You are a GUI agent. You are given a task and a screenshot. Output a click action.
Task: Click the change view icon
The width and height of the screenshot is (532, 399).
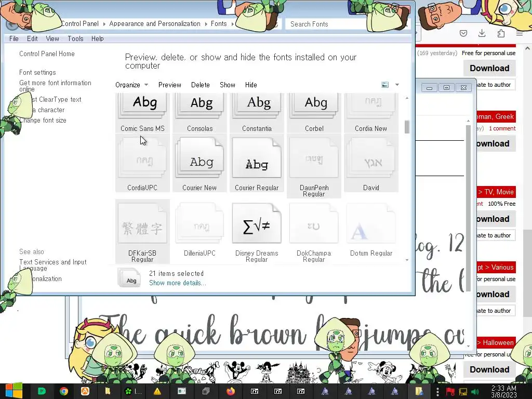tap(385, 85)
